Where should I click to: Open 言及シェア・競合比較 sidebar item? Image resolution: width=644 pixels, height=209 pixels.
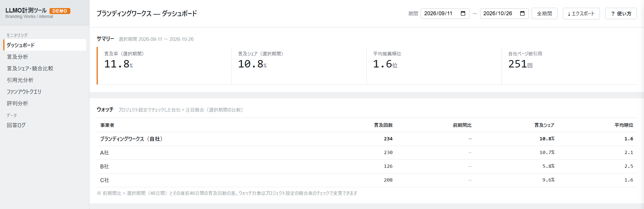pos(45,68)
